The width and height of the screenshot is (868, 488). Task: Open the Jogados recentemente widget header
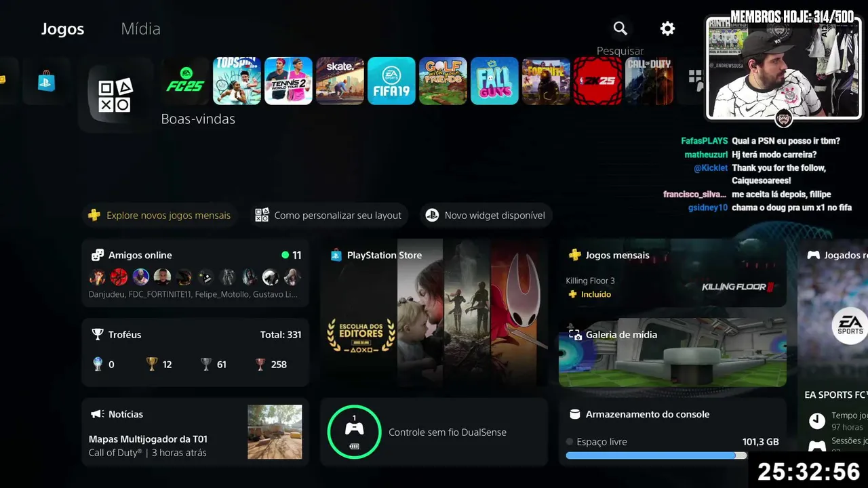point(837,256)
